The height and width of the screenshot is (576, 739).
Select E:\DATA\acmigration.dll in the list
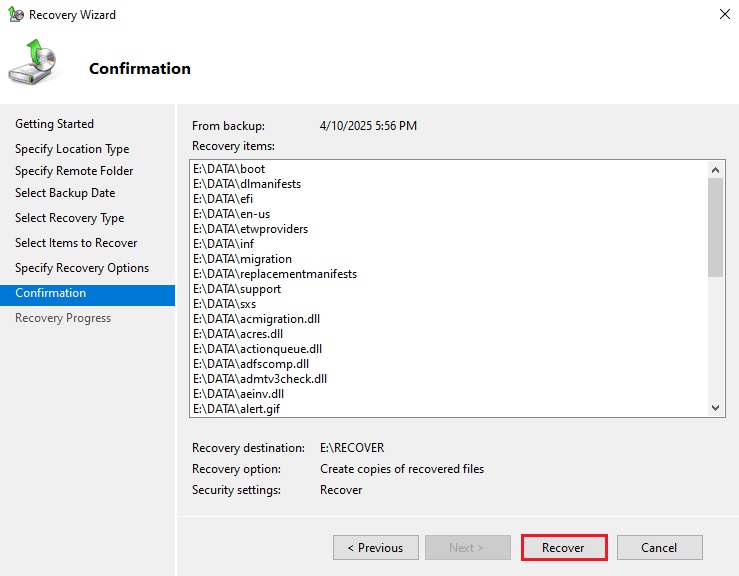click(x=256, y=319)
